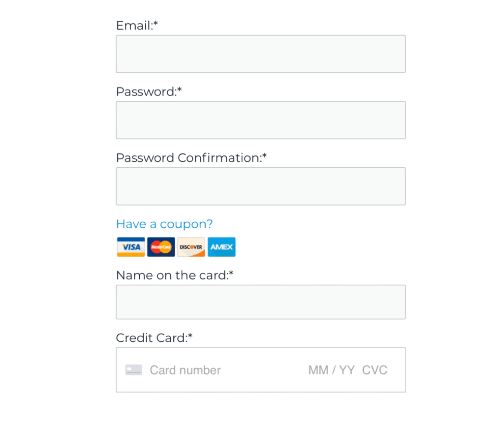Viewport: 504px width, 422px height.
Task: Click the MasterCard logo
Action: click(x=161, y=247)
